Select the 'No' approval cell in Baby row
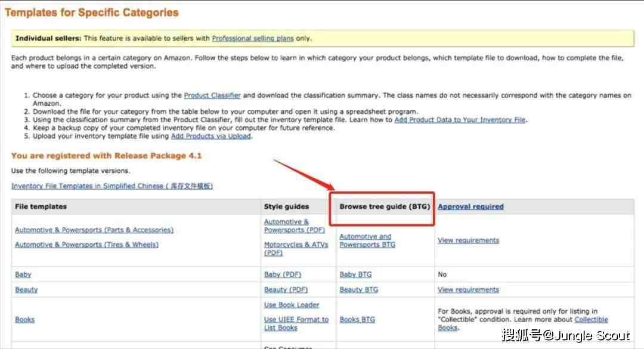 click(x=442, y=274)
